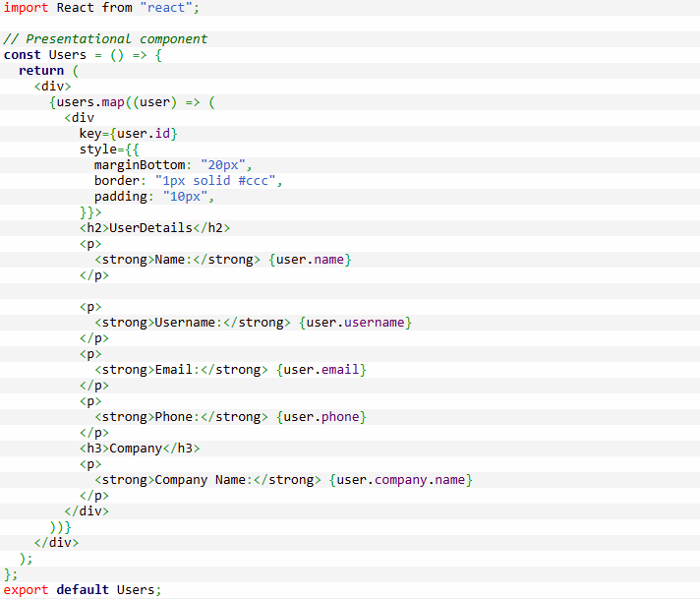Place cursor on the const keyword
Viewport: 700px width, 600px height.
(x=23, y=55)
